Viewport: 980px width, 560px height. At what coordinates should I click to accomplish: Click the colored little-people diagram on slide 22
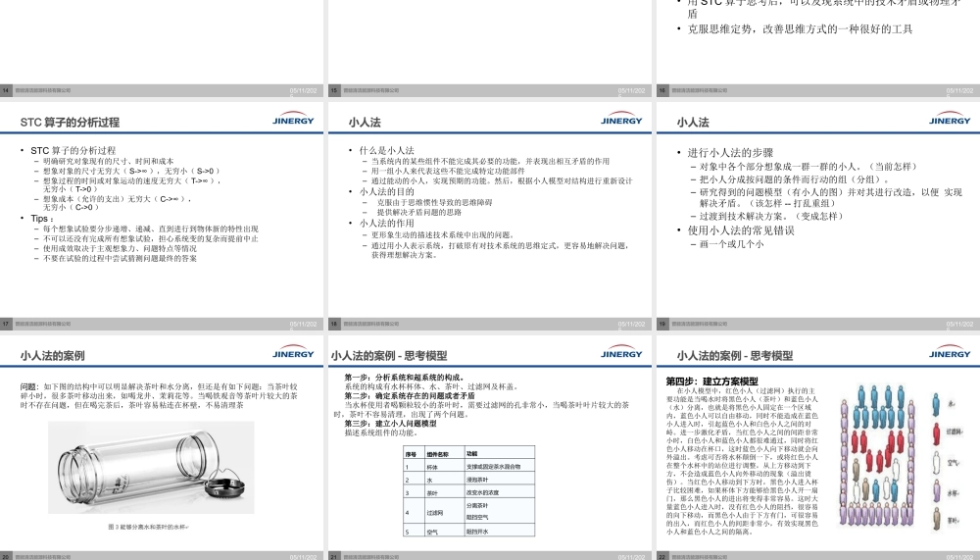[x=876, y=455]
